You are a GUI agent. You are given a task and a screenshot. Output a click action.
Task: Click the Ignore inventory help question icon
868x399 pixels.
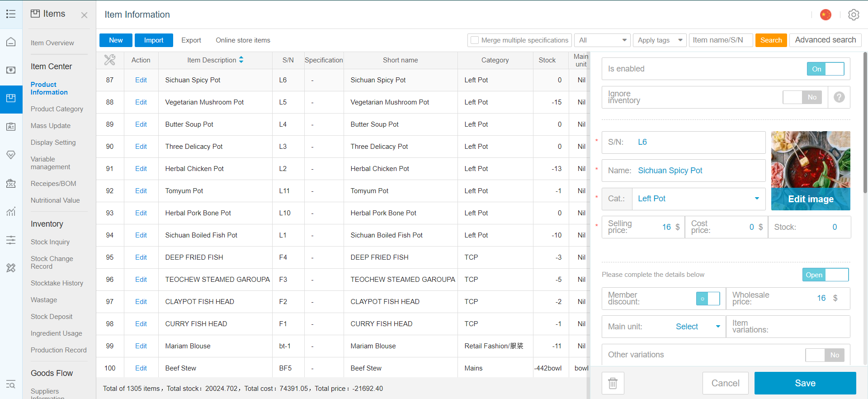[x=839, y=97]
